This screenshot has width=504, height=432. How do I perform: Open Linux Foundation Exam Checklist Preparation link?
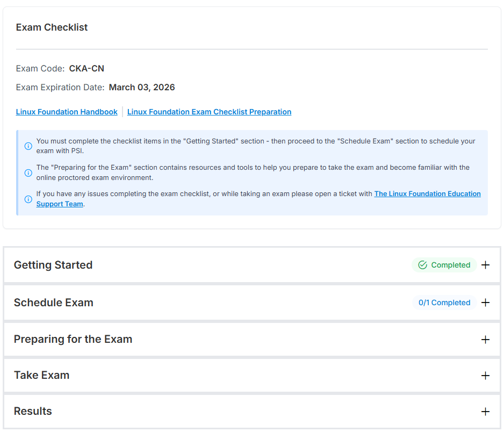(209, 112)
